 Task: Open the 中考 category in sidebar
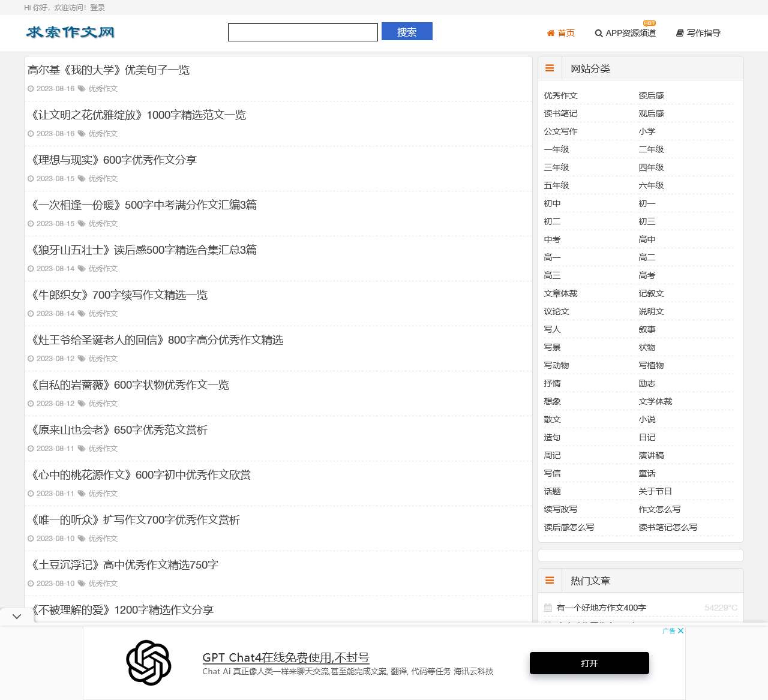click(552, 239)
